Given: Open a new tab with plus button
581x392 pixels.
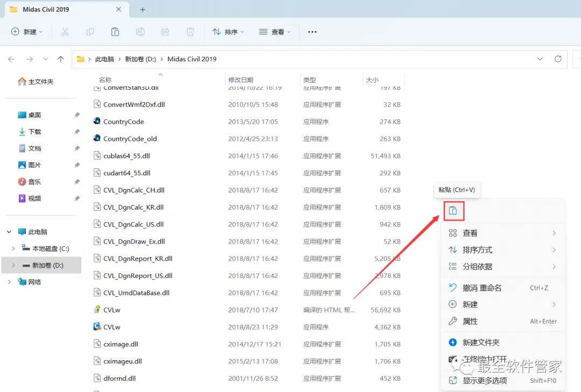Looking at the screenshot, I should coord(143,10).
